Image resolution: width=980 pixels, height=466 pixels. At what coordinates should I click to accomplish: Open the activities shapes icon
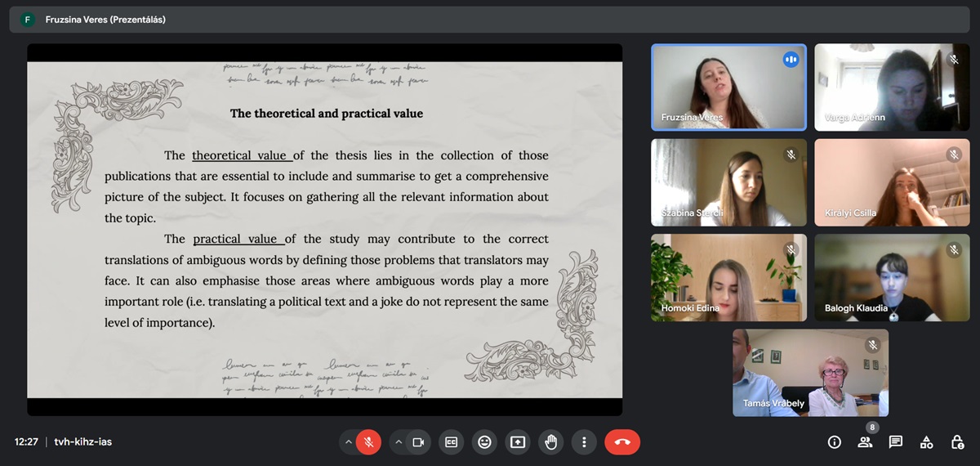click(x=927, y=442)
